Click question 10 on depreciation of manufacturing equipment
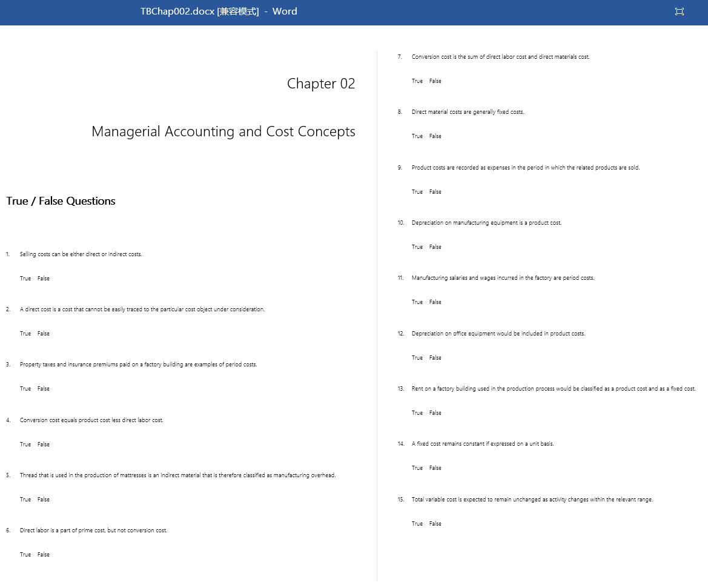Screen dimensions: 708x588 click(x=487, y=223)
